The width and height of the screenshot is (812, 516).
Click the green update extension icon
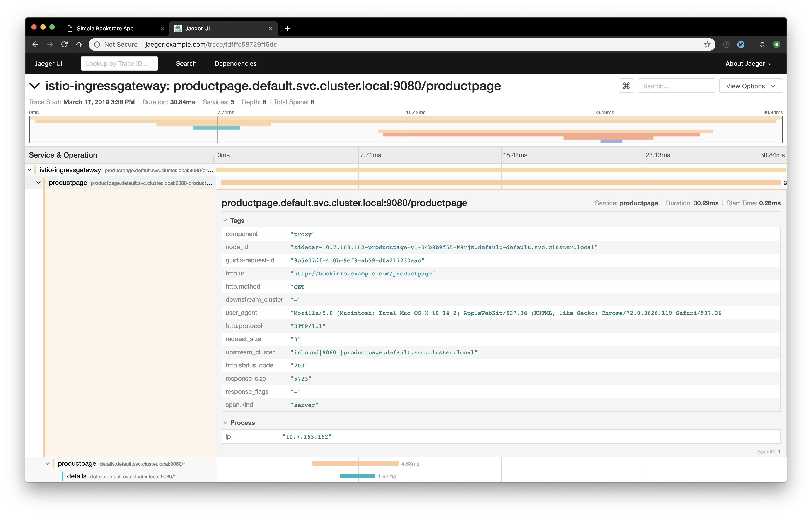pyautogui.click(x=777, y=44)
